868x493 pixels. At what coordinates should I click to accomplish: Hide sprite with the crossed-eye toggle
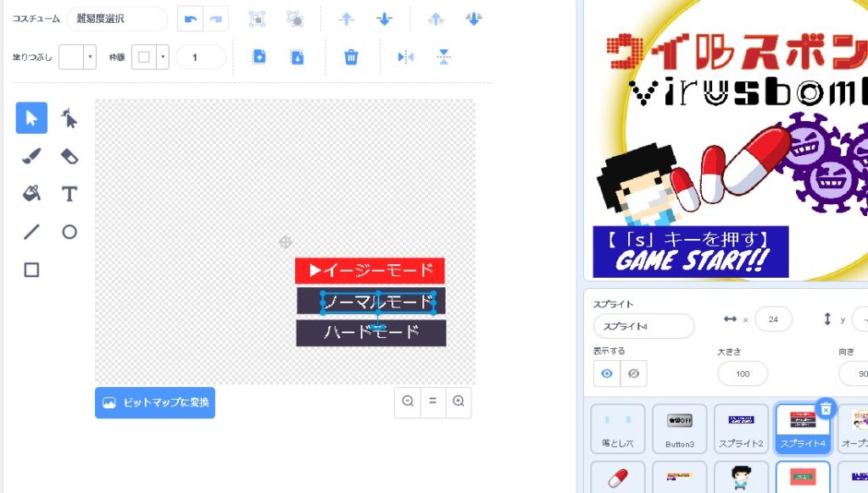pyautogui.click(x=633, y=374)
